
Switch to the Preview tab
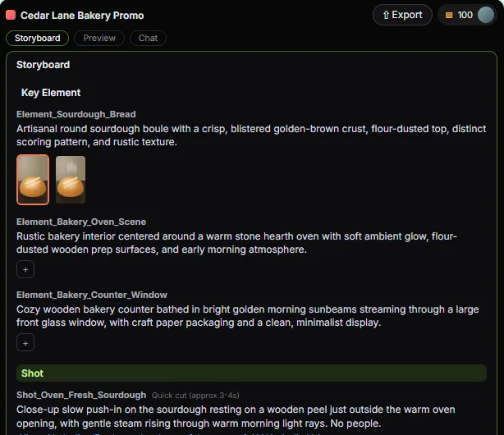(99, 39)
